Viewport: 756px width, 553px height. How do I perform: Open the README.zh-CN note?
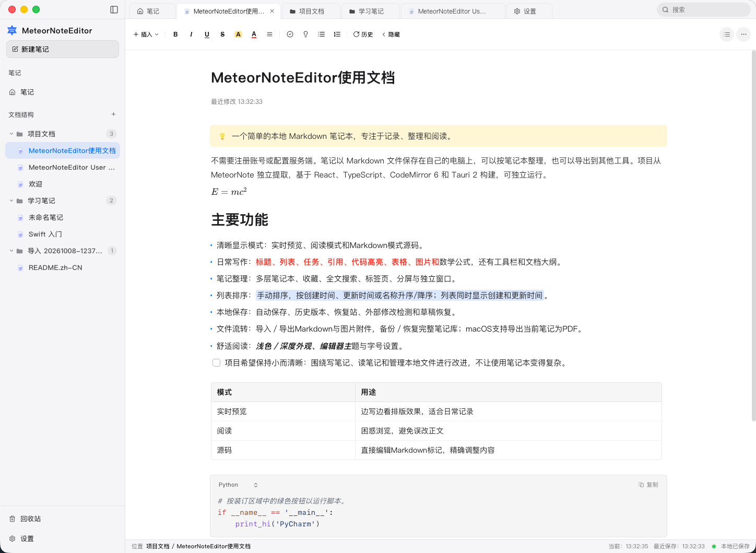point(63,267)
